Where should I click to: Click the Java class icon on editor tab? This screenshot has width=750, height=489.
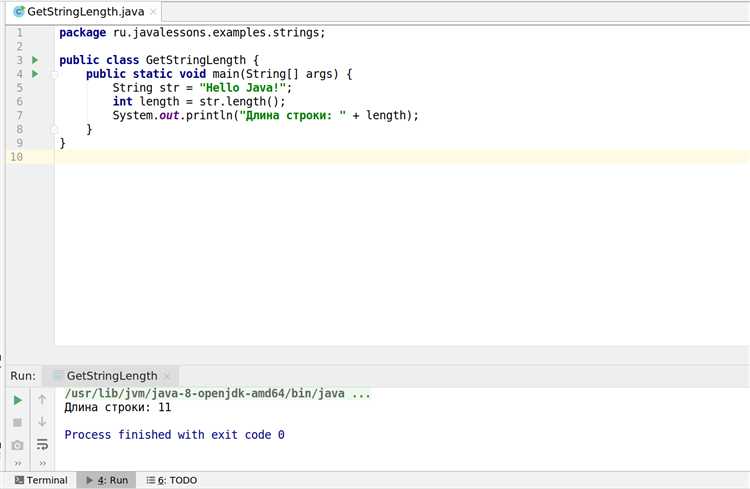pos(19,11)
